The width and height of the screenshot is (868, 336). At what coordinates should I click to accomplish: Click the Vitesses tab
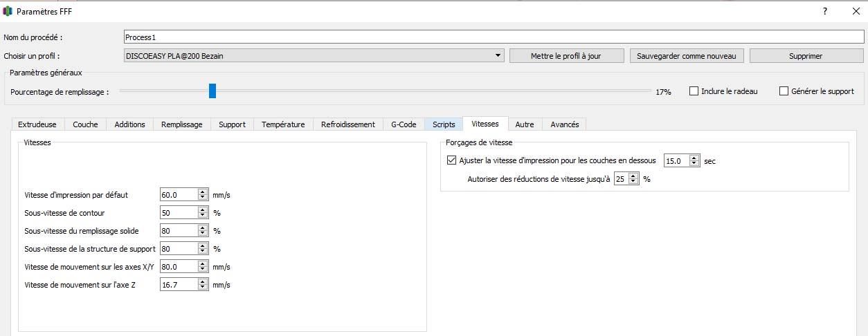485,124
